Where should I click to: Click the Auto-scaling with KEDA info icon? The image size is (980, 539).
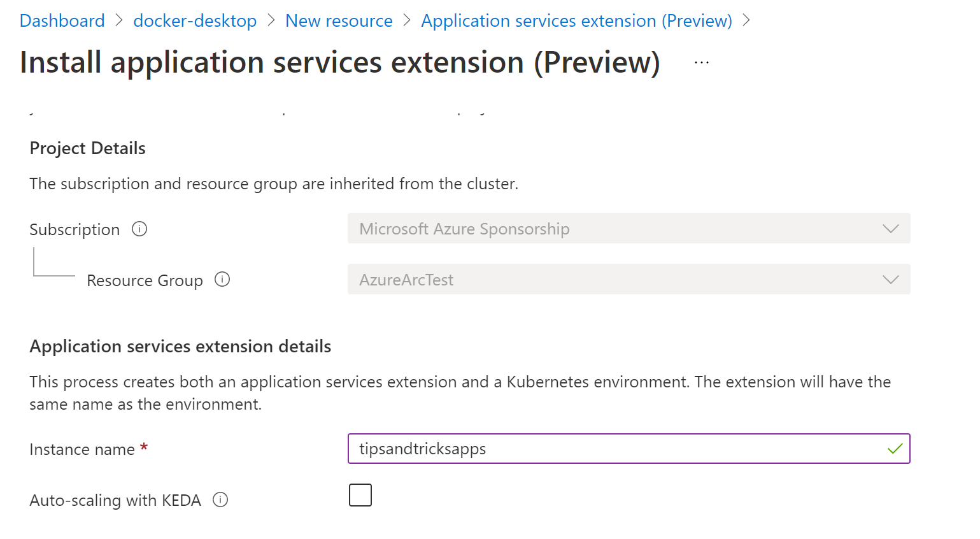tap(220, 499)
